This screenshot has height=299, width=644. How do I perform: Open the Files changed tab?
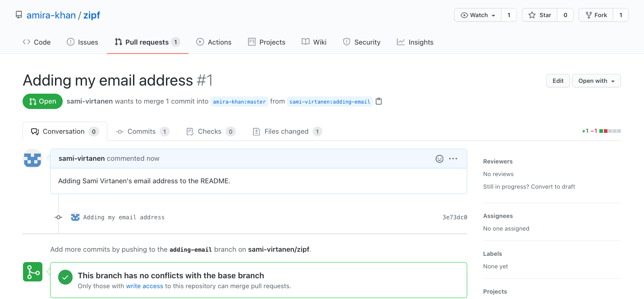[x=287, y=131]
